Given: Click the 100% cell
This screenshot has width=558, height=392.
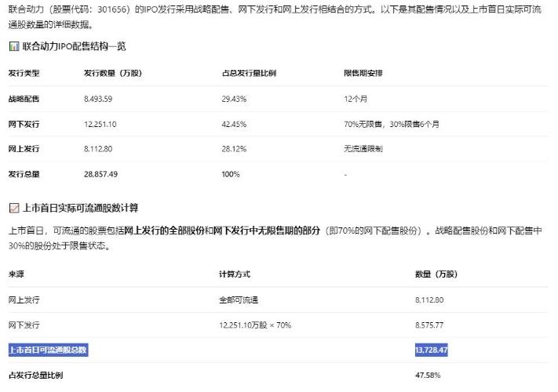Looking at the screenshot, I should click(x=231, y=175).
